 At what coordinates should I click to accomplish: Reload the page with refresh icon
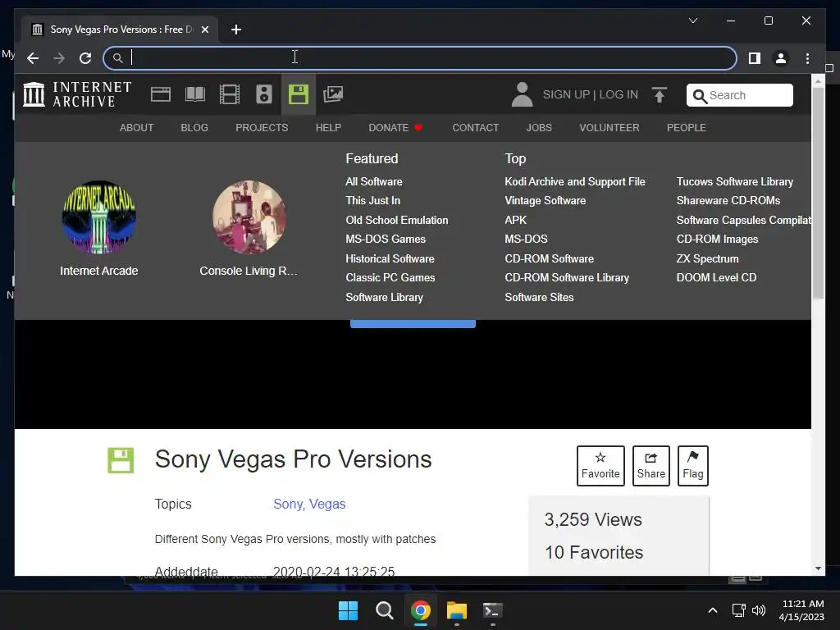[x=85, y=58]
